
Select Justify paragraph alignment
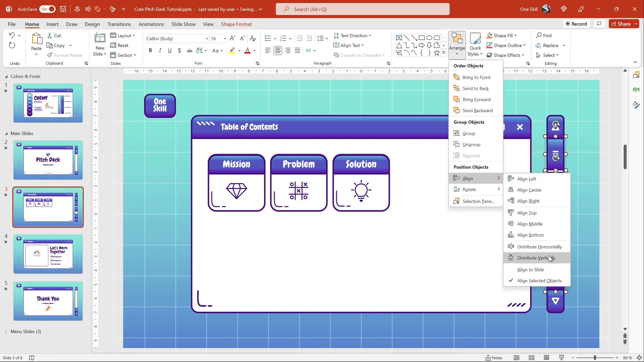click(298, 50)
